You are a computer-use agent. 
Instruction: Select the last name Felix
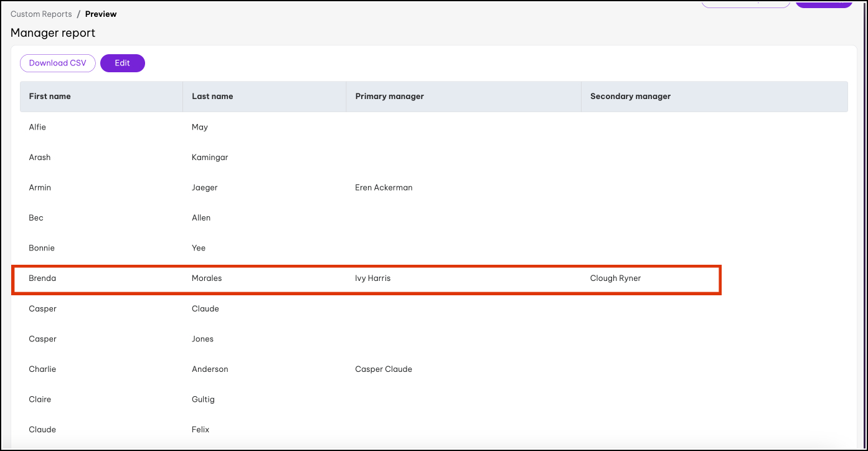[200, 430]
